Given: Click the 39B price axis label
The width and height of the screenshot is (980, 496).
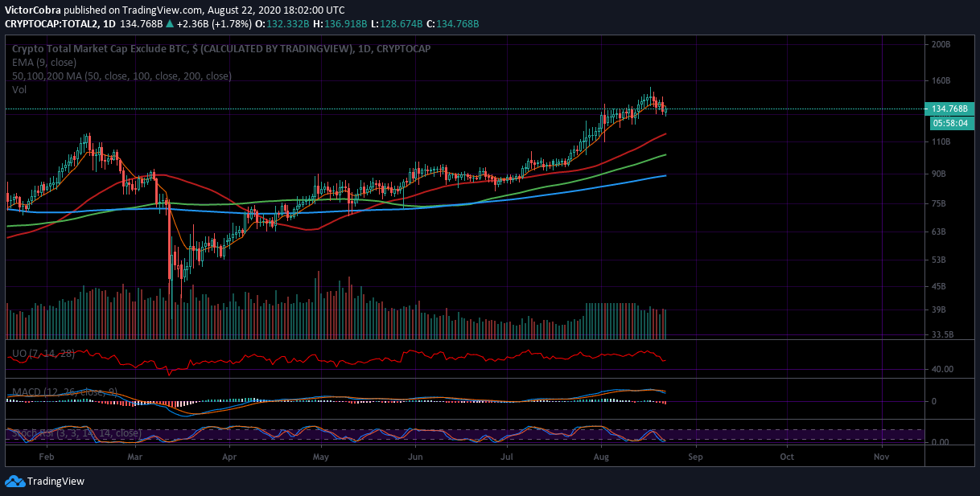Looking at the screenshot, I should point(939,309).
